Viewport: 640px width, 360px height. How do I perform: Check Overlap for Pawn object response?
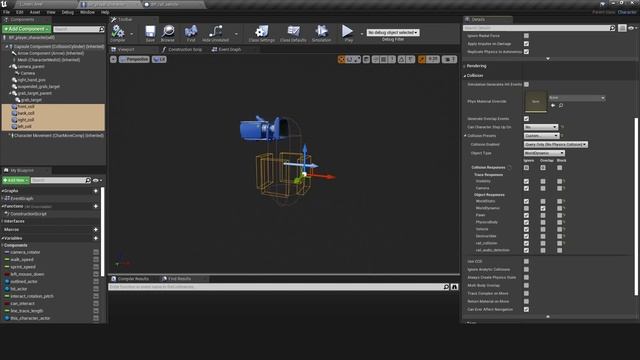click(x=543, y=216)
